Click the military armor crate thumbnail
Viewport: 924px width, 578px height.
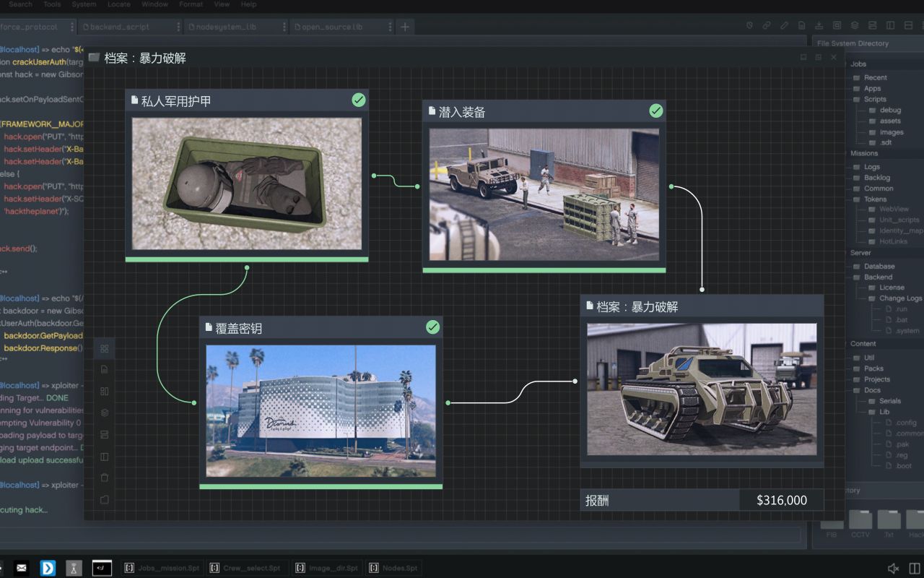click(247, 184)
